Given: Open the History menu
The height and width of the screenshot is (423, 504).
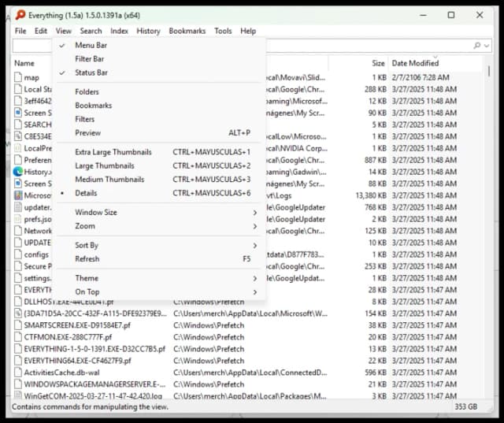Looking at the screenshot, I should (x=149, y=31).
